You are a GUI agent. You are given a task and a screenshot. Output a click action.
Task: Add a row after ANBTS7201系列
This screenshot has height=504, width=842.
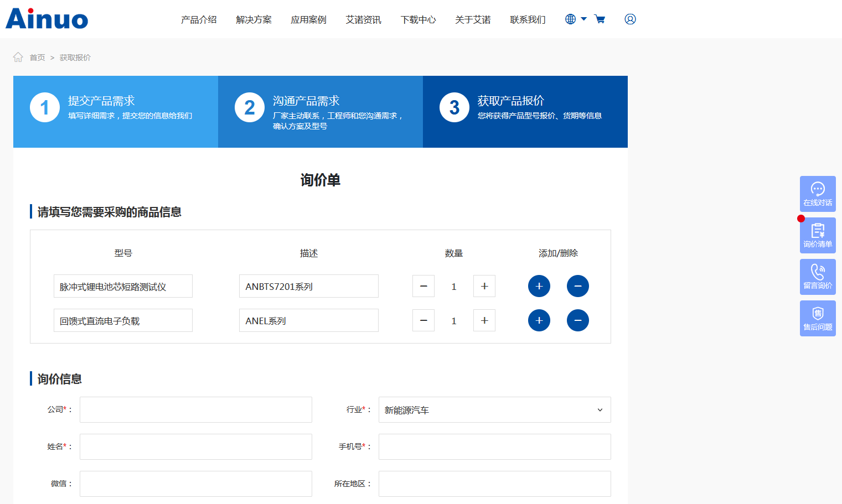(x=539, y=286)
